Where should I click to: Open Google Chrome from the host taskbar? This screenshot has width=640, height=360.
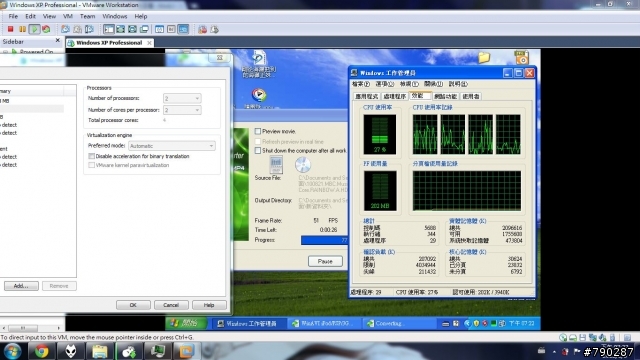(41, 351)
